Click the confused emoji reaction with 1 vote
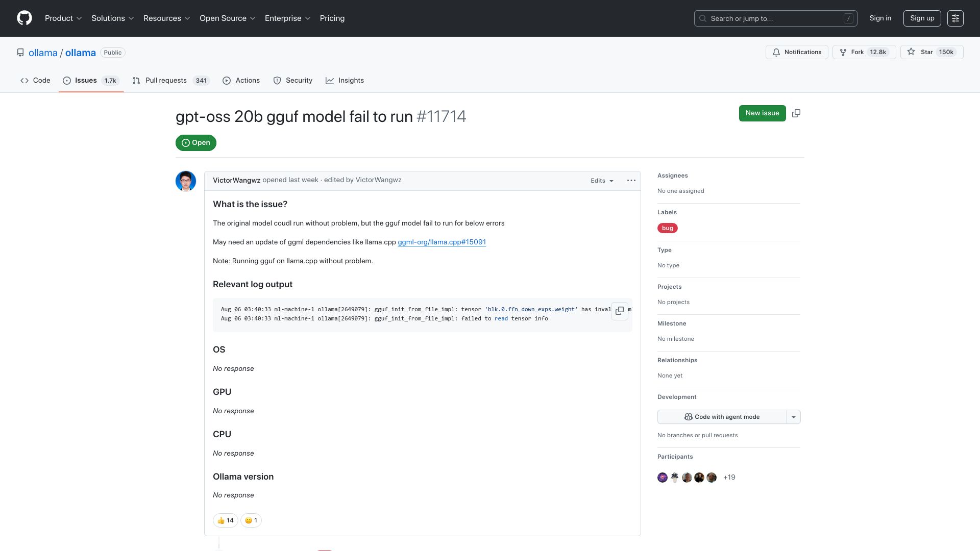Image resolution: width=980 pixels, height=551 pixels. 251,520
